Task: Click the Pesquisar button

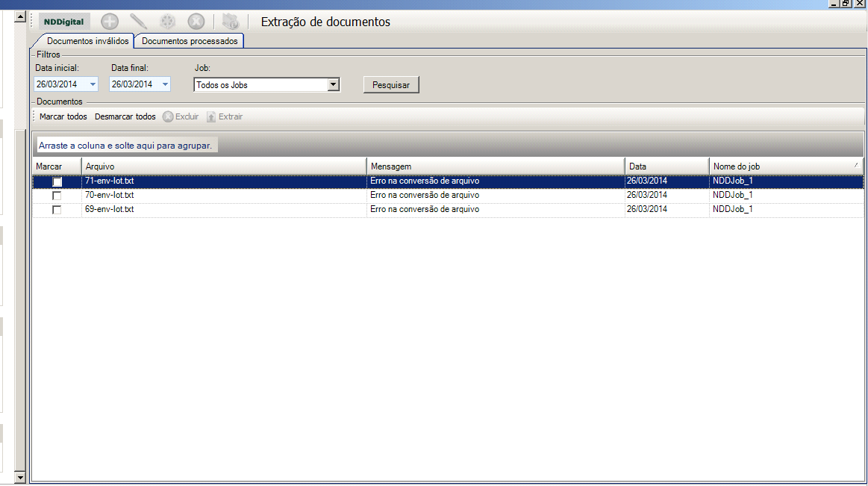Action: pyautogui.click(x=391, y=84)
